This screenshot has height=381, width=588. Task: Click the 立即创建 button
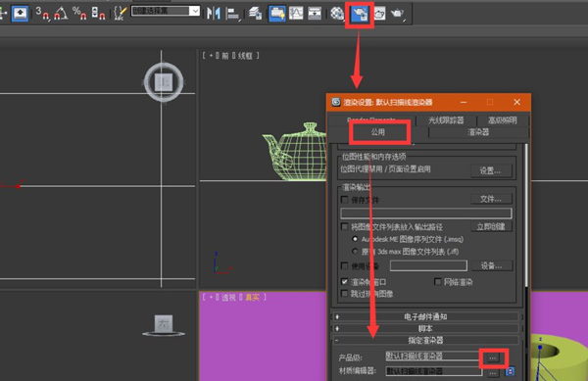pos(491,226)
